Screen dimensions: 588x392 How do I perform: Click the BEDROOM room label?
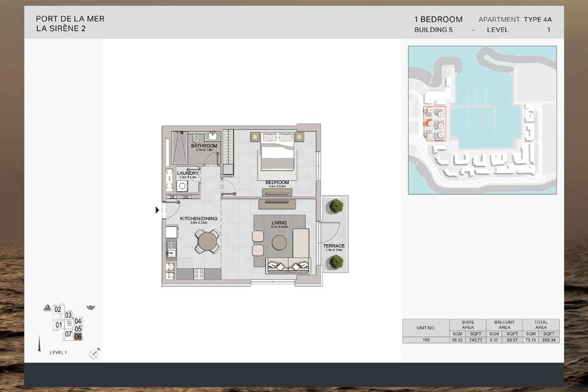277,182
